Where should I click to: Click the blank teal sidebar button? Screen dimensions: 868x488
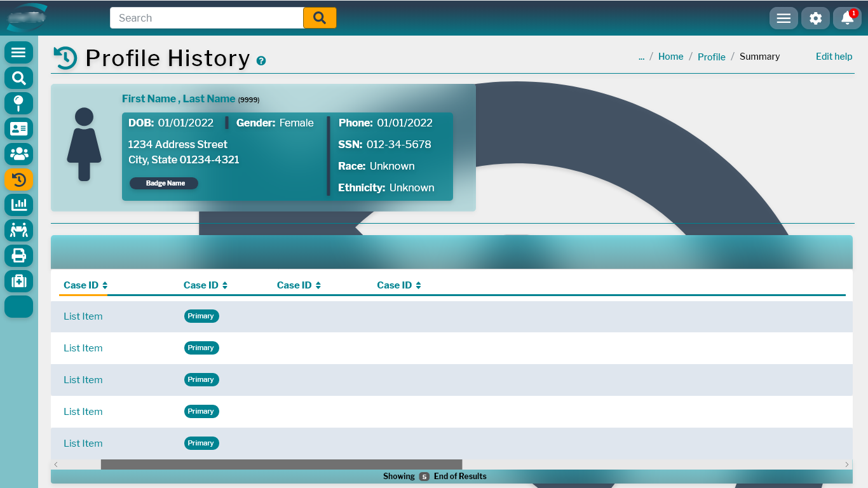click(18, 306)
